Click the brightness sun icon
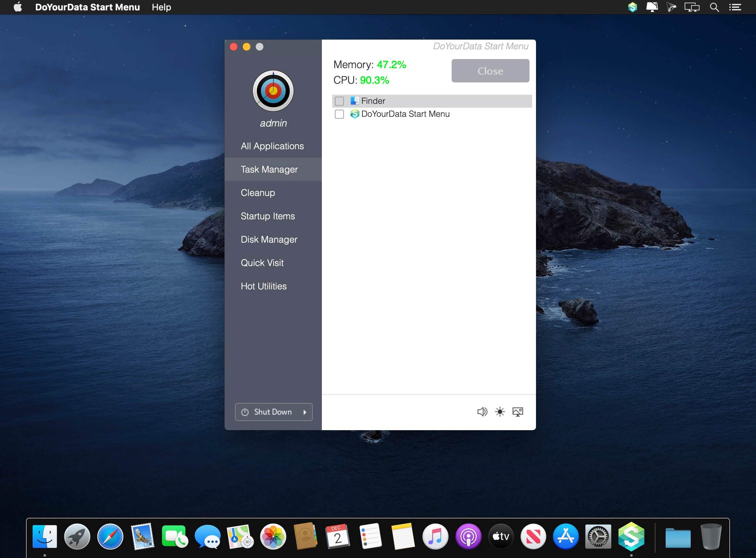The height and width of the screenshot is (558, 756). coord(500,411)
